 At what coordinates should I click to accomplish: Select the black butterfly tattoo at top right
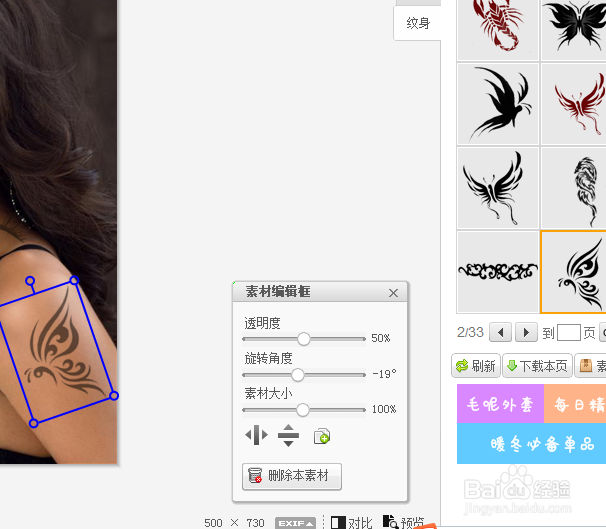point(574,29)
